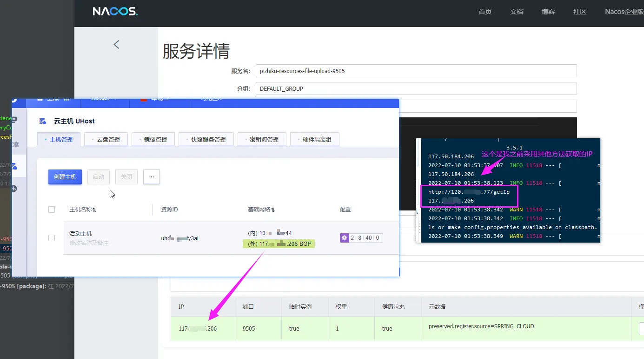Switch to 硬件隔离组 tab

click(315, 139)
